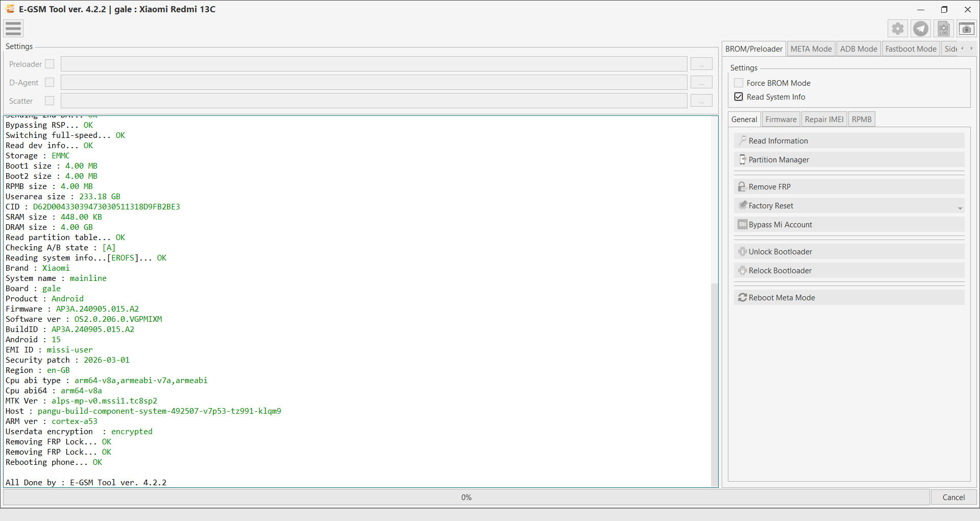This screenshot has width=980, height=521.
Task: Switch to BROM/Preloader tab
Action: pyautogui.click(x=754, y=49)
